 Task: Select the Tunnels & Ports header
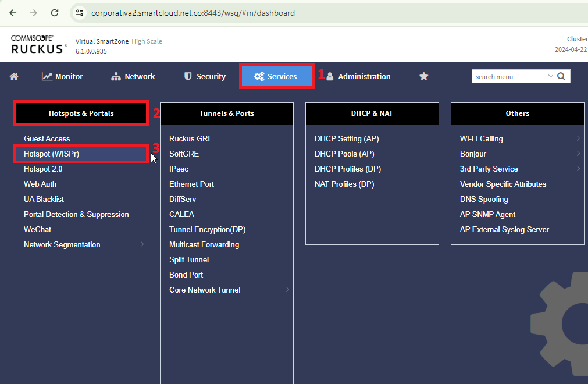pyautogui.click(x=227, y=113)
